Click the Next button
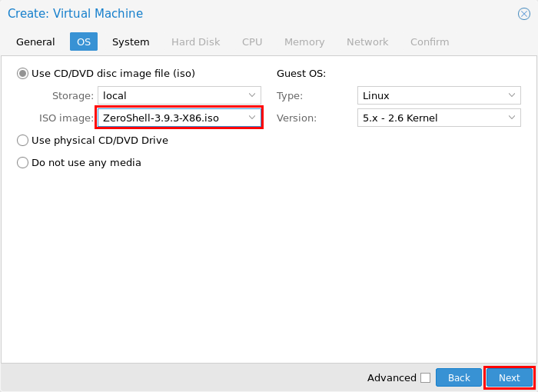The width and height of the screenshot is (538, 392). [510, 377]
